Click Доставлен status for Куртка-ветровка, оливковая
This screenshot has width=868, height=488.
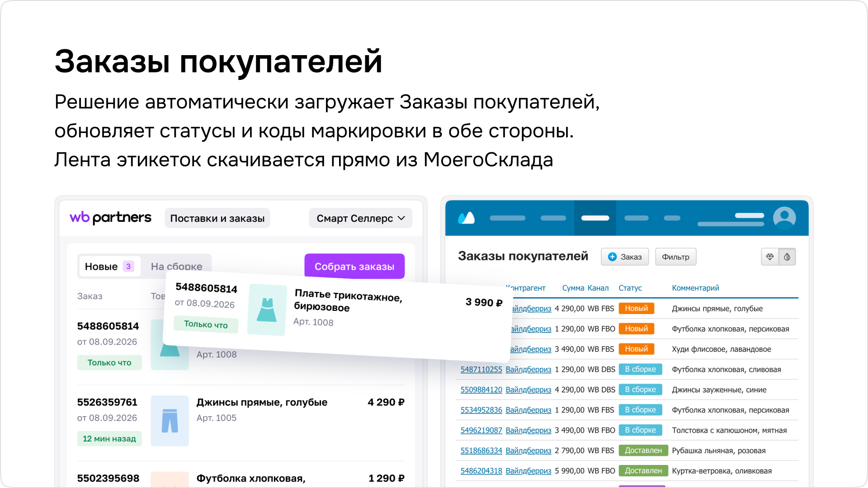click(643, 471)
